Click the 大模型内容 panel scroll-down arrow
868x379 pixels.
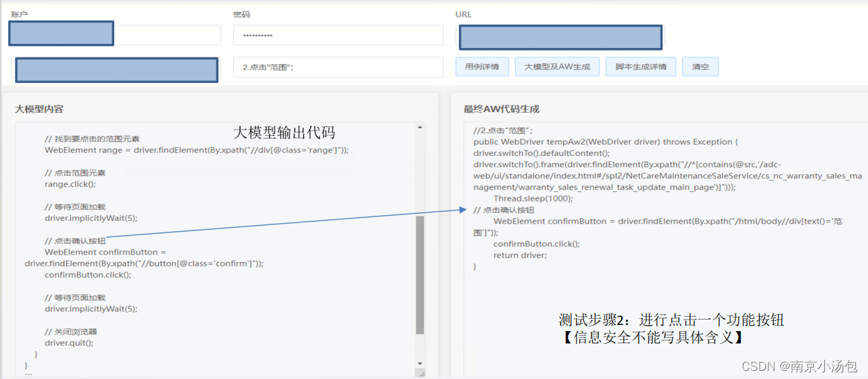(x=420, y=363)
